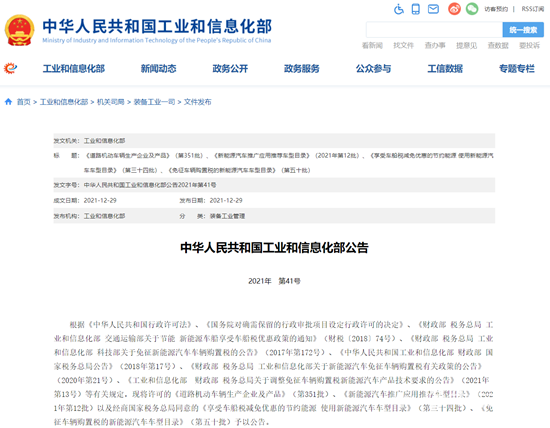This screenshot has height=428, width=550.
Task: Select the 查数据 quick link
Action: click(x=498, y=46)
